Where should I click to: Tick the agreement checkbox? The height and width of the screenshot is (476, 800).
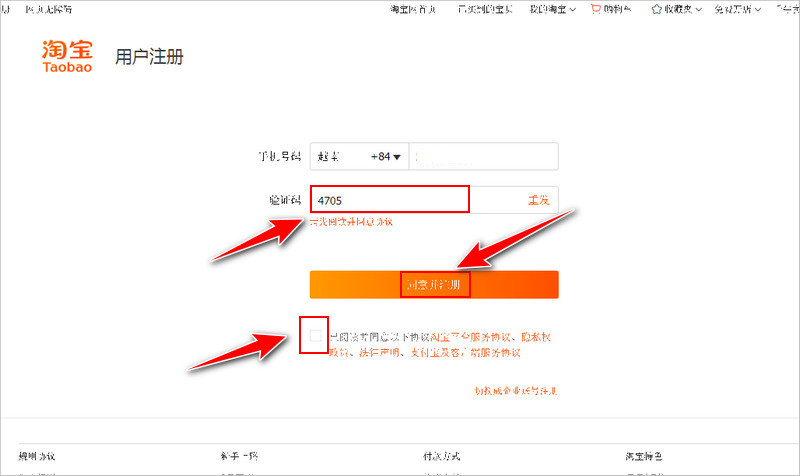[x=316, y=337]
